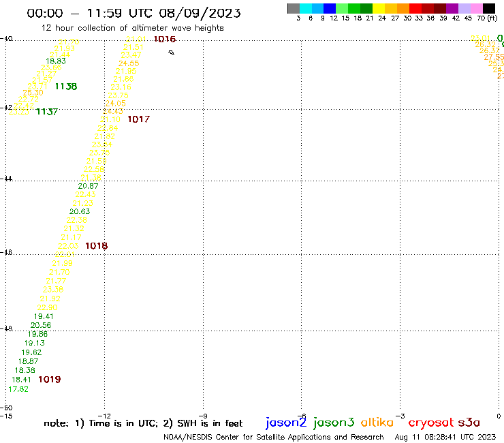Select wave height value 19.13
Screen dimensions: 504x443
[x=35, y=343]
